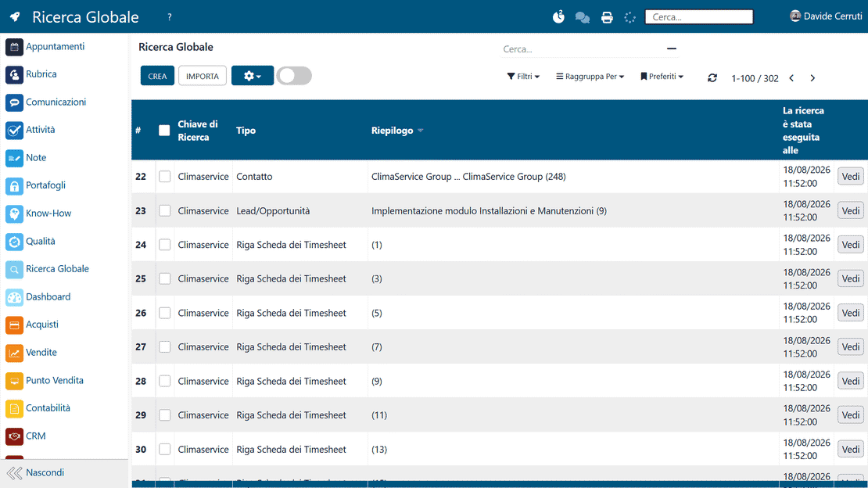Check the row 27 checkbox

(x=164, y=346)
